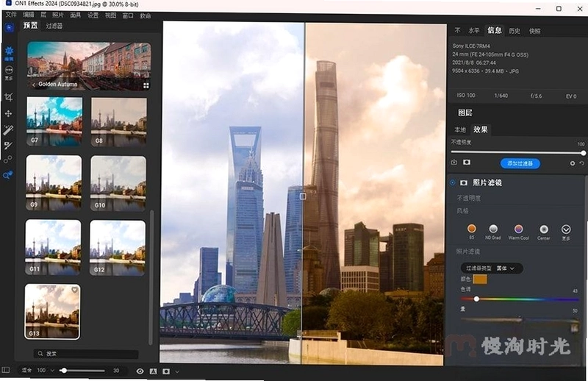Viewport: 588px width, 381px height.
Task: Click the layer export icon left of mask
Action: pos(454,162)
